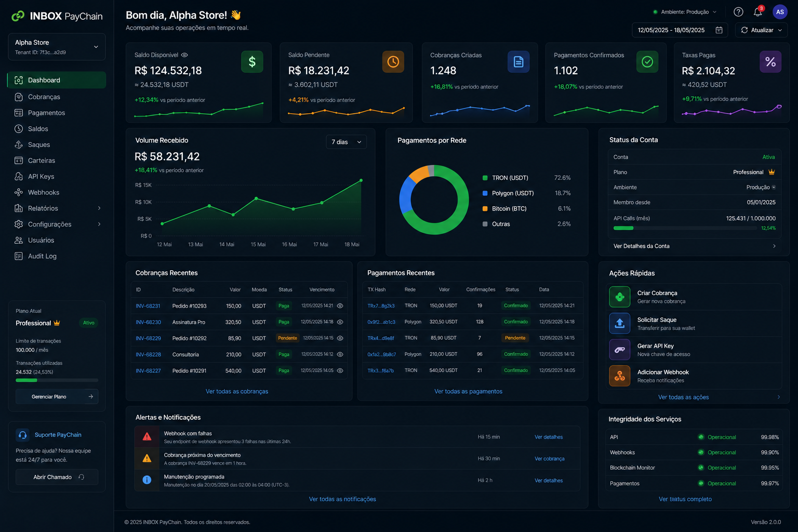Open Ver todas as cobranças link
The height and width of the screenshot is (532, 798).
pyautogui.click(x=237, y=391)
